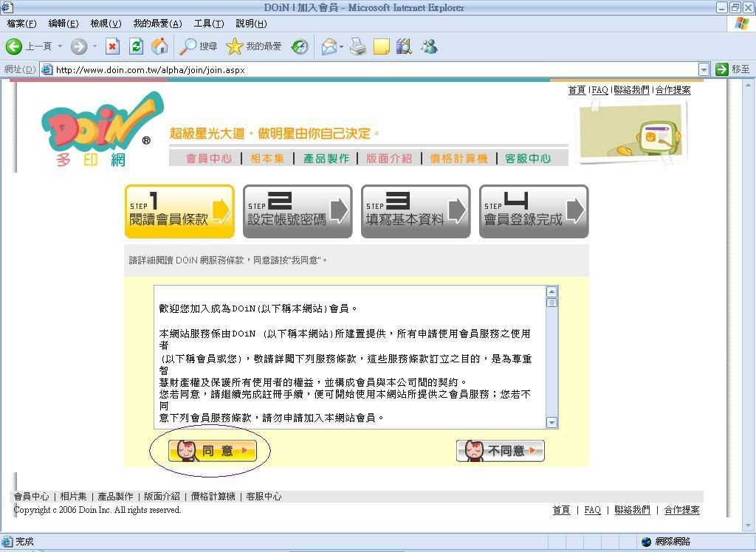Go to Home page icon in toolbar
756x552 pixels.
pos(159,46)
